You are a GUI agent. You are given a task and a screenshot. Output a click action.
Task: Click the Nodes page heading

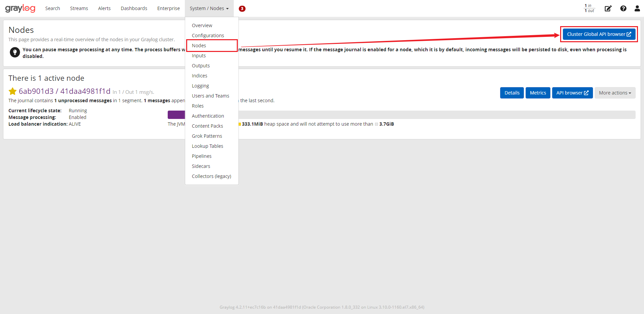pyautogui.click(x=21, y=30)
